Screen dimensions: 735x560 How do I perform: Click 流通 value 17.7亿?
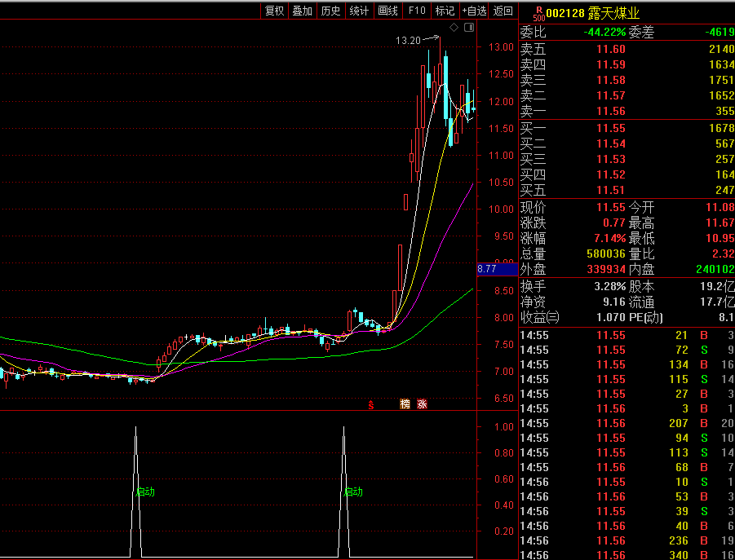pyautogui.click(x=718, y=302)
